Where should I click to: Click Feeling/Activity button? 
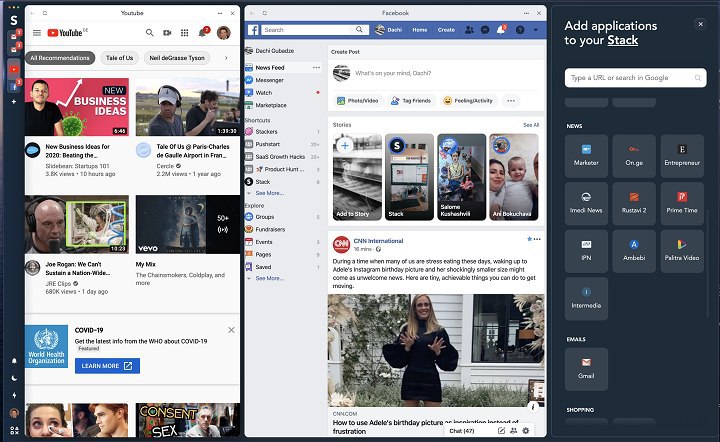click(x=467, y=101)
